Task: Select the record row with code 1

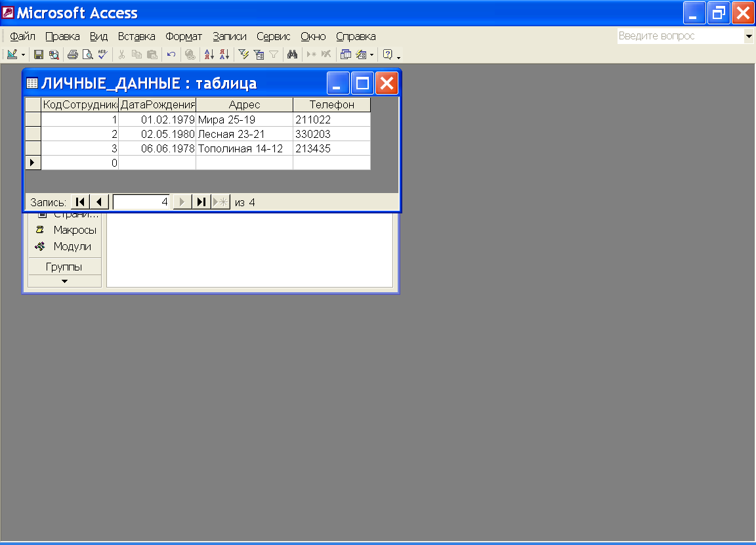Action: coord(33,119)
